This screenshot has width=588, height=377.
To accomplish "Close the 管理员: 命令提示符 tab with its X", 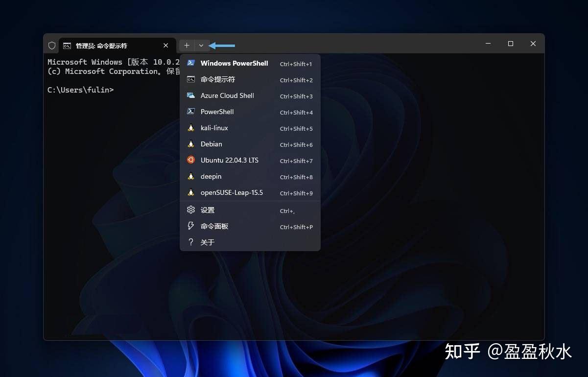I will pos(166,45).
